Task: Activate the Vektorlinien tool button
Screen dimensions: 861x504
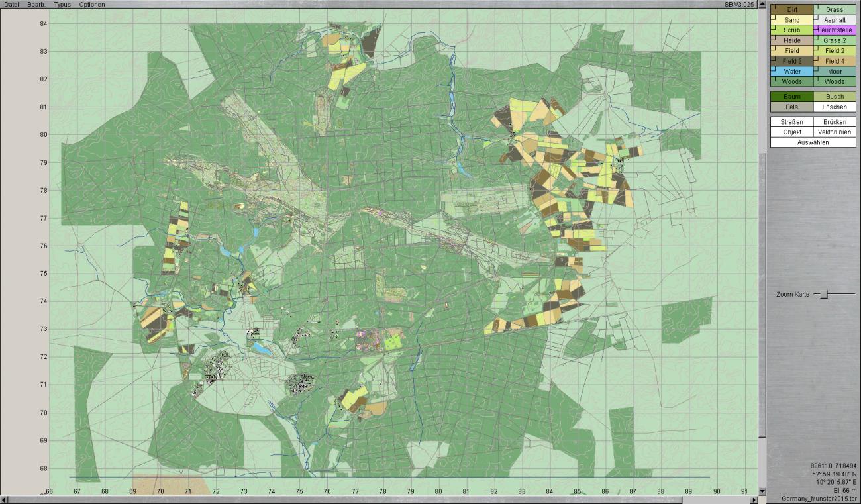Action: pos(835,132)
